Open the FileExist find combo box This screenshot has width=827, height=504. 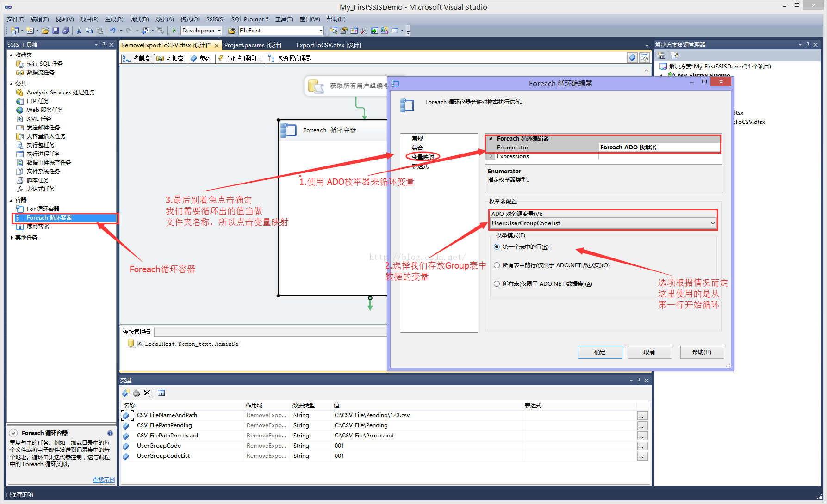point(281,31)
